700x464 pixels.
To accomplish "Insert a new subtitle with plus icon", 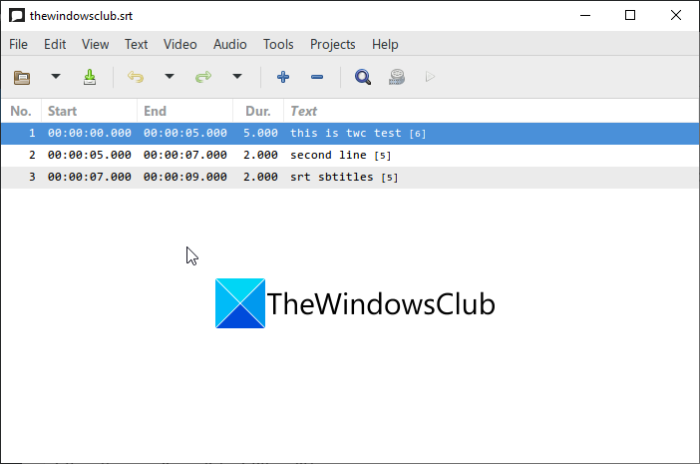I will (x=283, y=77).
